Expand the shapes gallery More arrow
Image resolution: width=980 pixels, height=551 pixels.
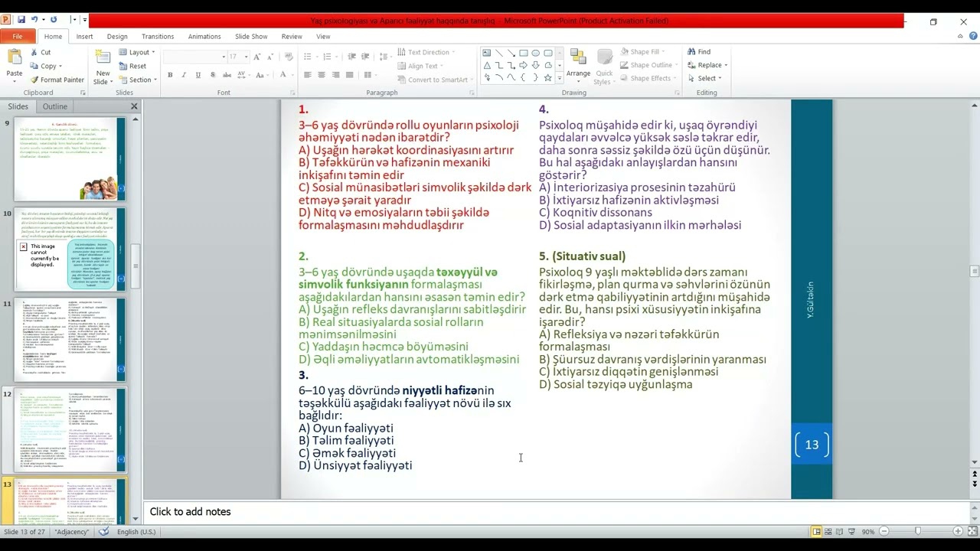click(560, 78)
